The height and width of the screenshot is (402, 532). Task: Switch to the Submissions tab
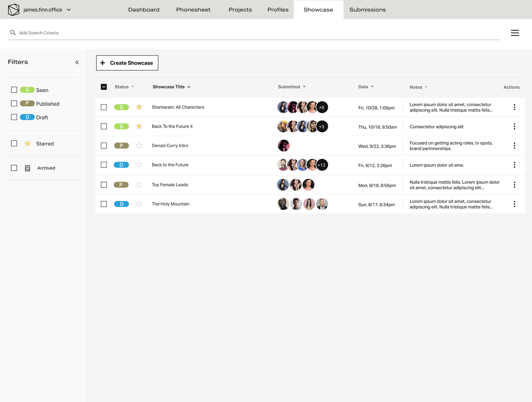point(367,10)
